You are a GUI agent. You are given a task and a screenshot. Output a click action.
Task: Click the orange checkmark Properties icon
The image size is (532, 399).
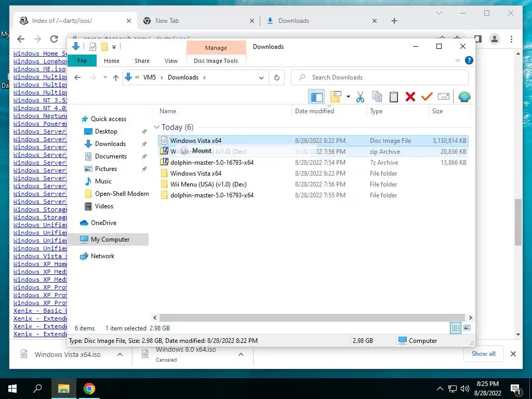click(x=427, y=97)
